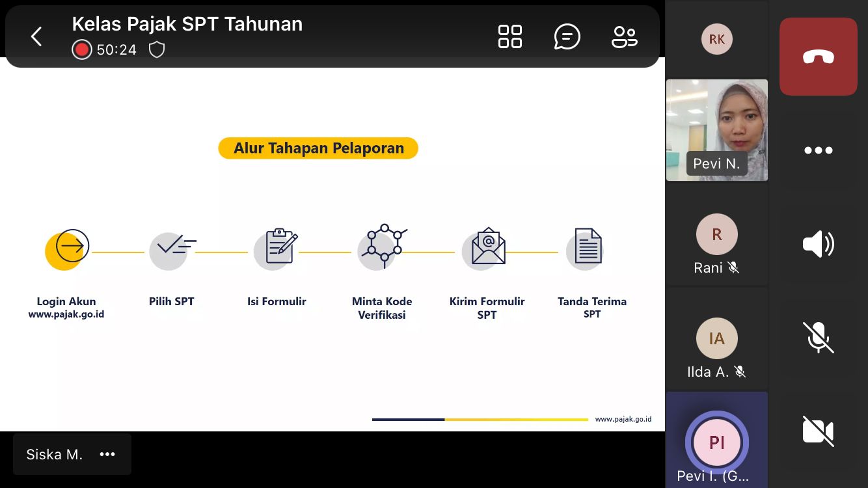Click the Alur Tahapan Pelaporan heading
The image size is (868, 488).
pos(318,148)
